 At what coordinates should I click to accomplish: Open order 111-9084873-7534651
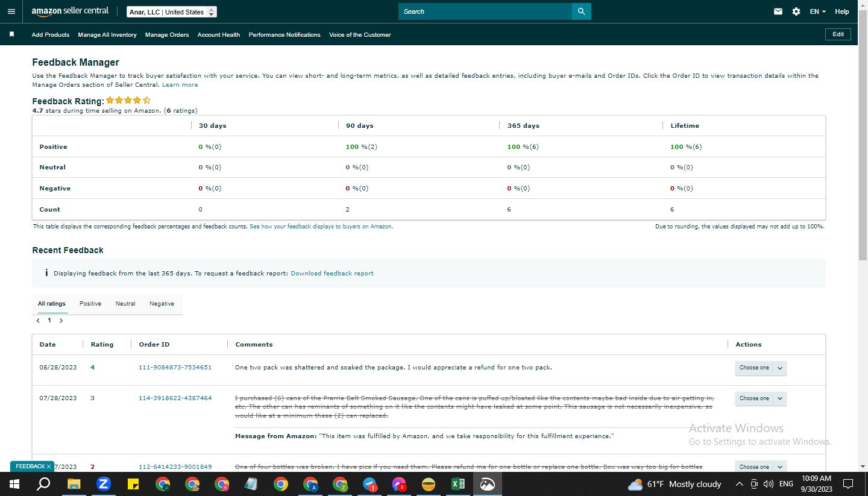tap(175, 368)
